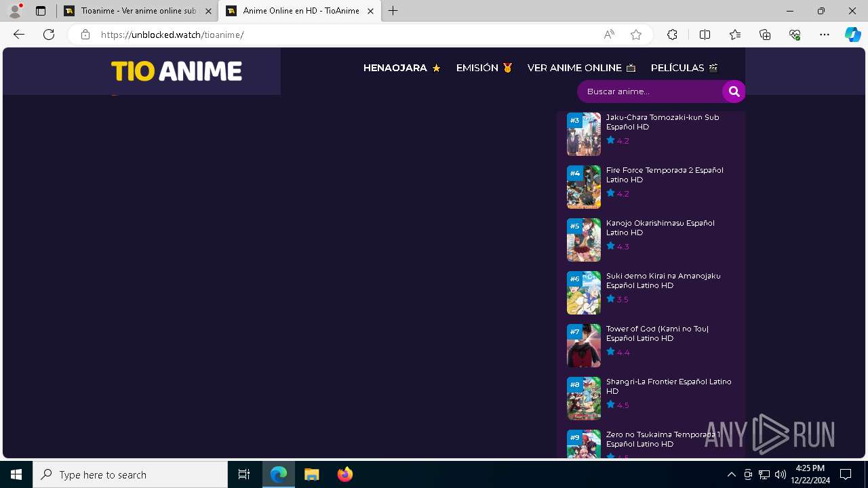The width and height of the screenshot is (868, 488).
Task: Open Tower of God thumbnail #7
Action: (x=584, y=346)
